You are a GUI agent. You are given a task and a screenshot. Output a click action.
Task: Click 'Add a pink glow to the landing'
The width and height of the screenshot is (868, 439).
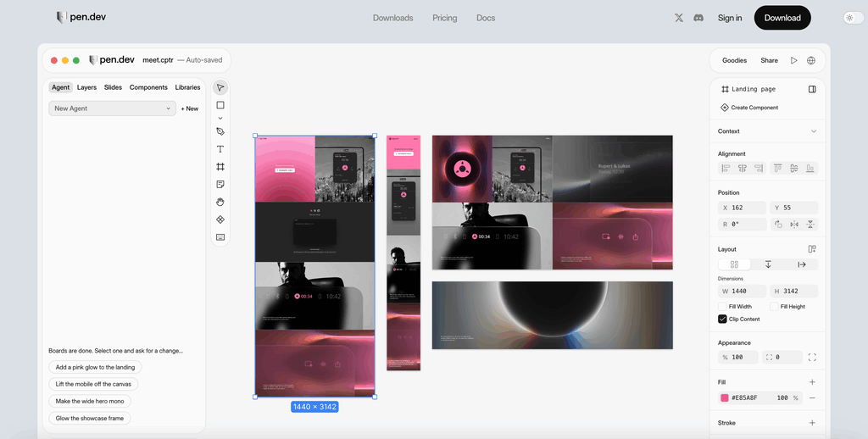coord(95,367)
